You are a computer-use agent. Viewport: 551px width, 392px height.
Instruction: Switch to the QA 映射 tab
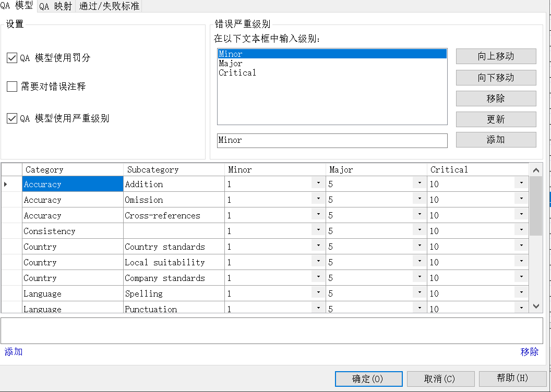click(x=55, y=6)
